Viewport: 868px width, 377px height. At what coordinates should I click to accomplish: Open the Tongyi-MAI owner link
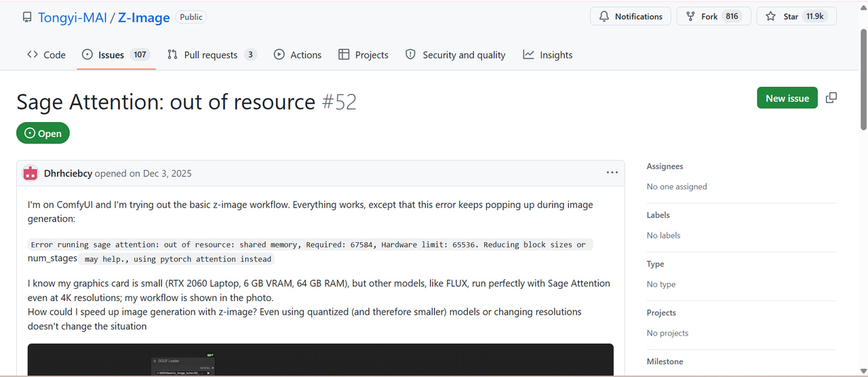(x=73, y=17)
